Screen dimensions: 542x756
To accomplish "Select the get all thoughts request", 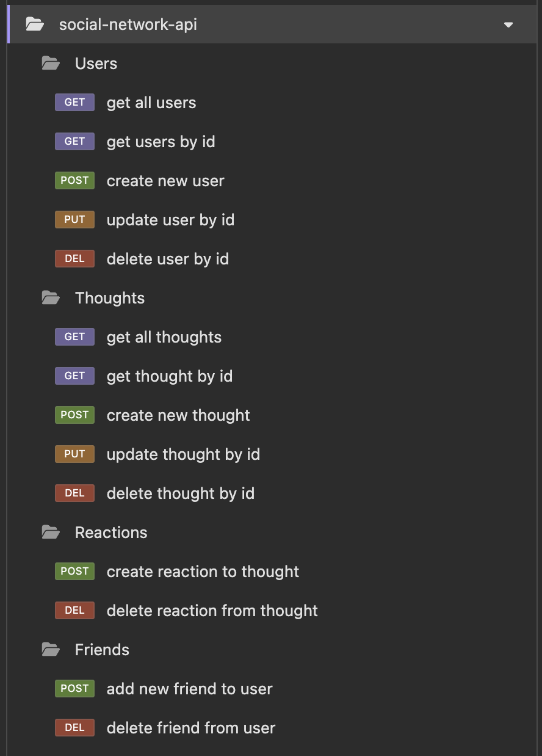I will [164, 337].
